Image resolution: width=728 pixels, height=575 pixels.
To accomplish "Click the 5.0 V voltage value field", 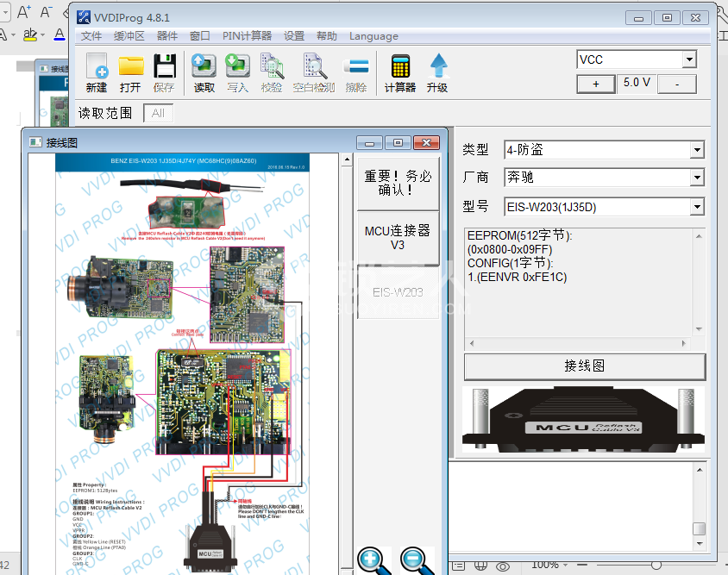I will coord(637,83).
